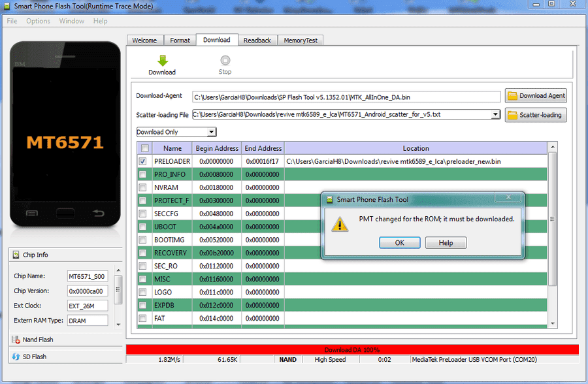Click Chip Info panel scroll up arrow
The height and width of the screenshot is (384, 588).
click(118, 270)
